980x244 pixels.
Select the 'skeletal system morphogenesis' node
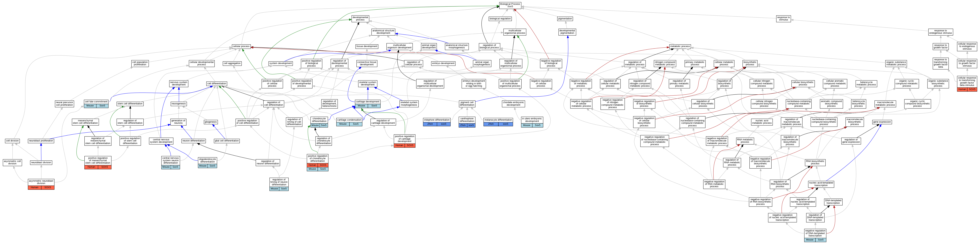point(409,103)
